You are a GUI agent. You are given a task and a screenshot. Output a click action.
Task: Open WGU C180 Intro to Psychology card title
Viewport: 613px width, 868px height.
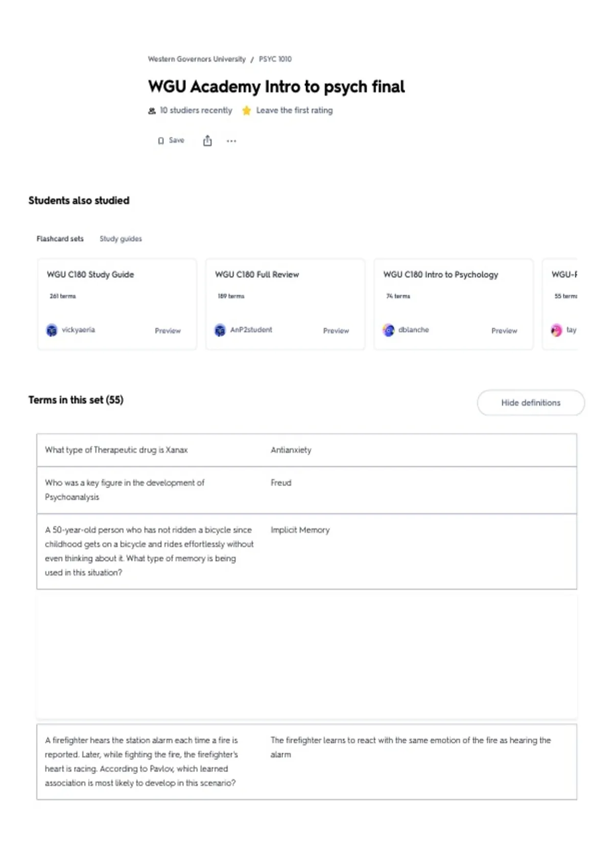(x=441, y=275)
